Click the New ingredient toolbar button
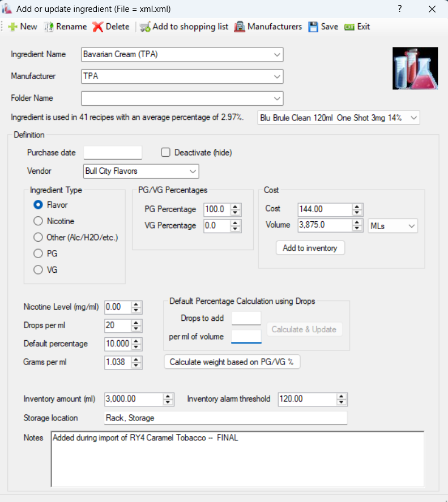Screen dimensions: 448x502 (23, 27)
